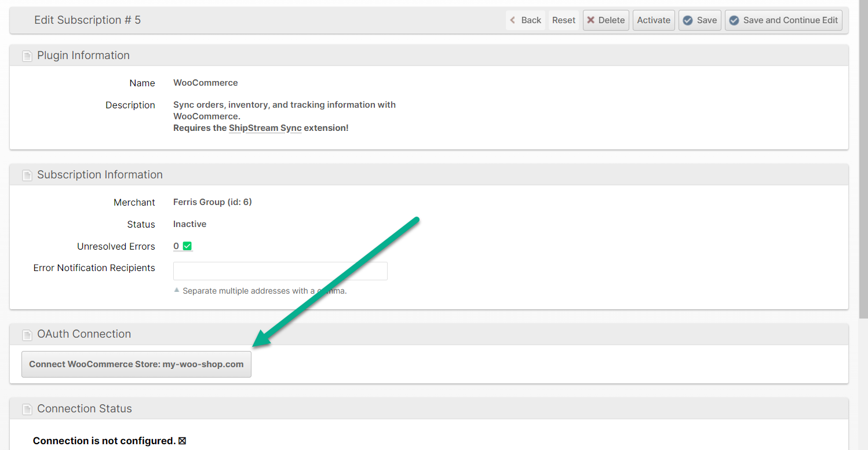Click the Unresolved Errors count 0

point(176,246)
